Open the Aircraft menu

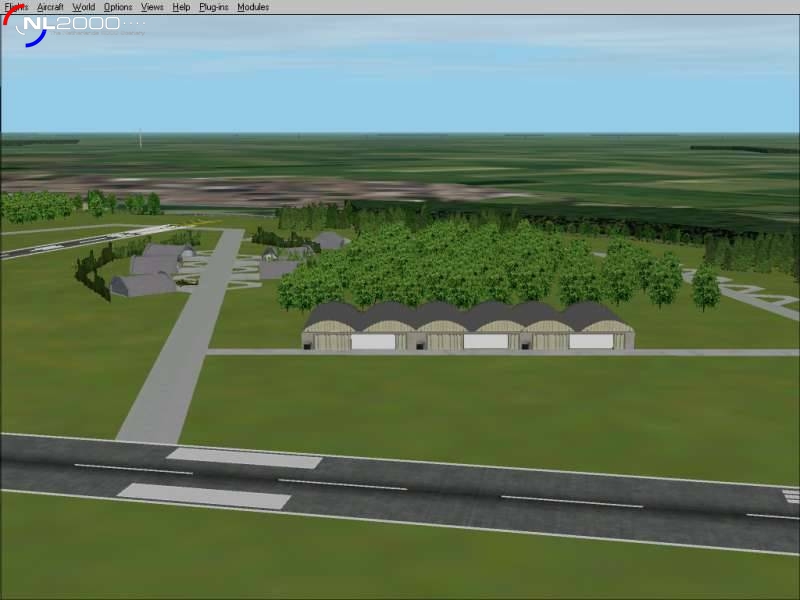click(x=50, y=7)
